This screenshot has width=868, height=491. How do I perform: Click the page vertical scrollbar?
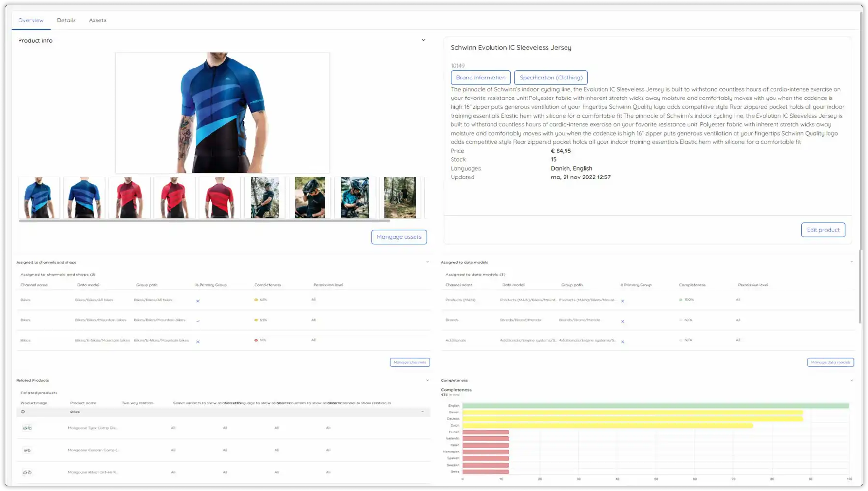860,168
